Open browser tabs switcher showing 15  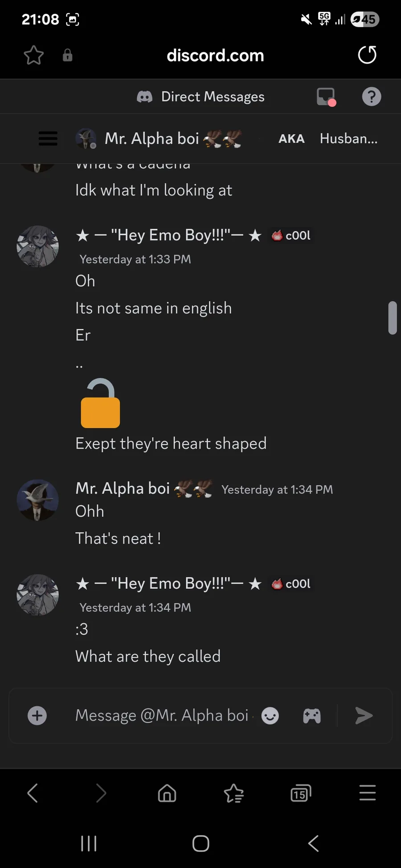point(301,793)
